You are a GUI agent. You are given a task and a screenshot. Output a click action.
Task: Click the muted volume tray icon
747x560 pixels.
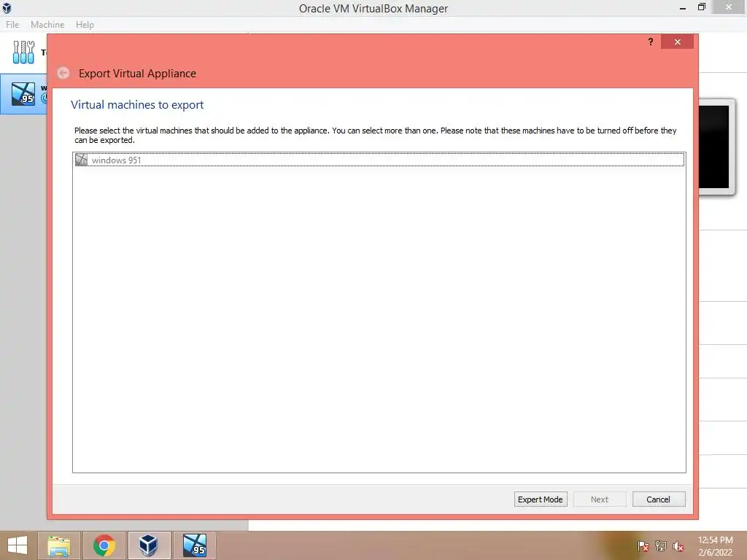pos(678,546)
